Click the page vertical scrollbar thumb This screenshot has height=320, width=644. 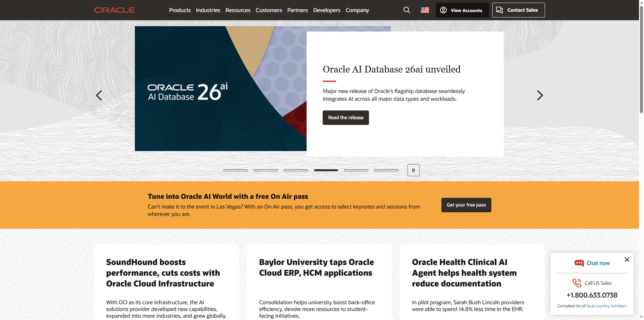pos(641,60)
